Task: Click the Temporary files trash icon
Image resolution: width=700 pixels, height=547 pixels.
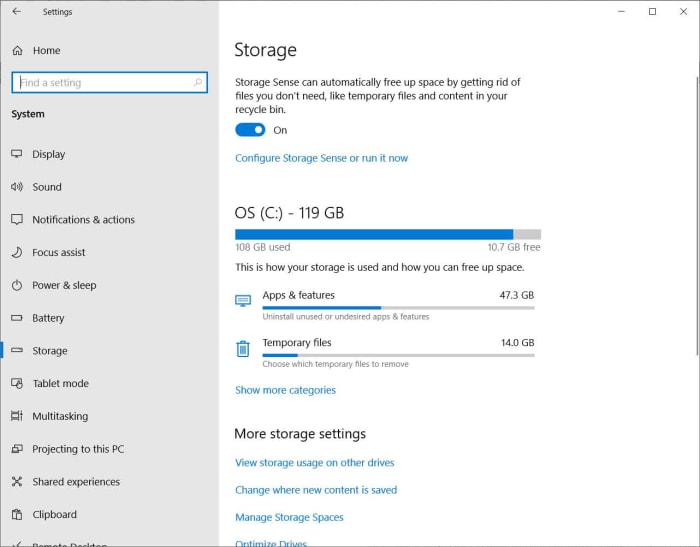Action: point(243,349)
